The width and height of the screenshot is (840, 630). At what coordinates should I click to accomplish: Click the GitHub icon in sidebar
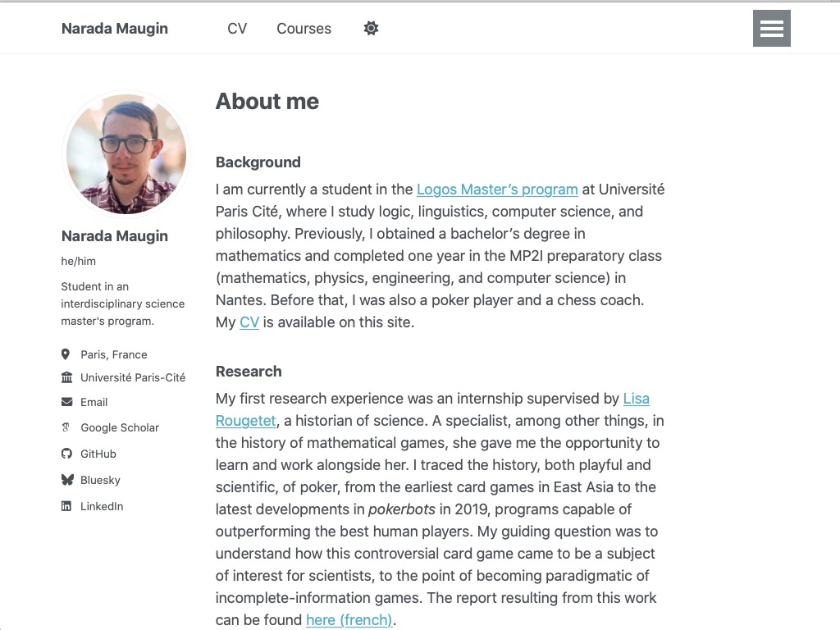tap(66, 454)
